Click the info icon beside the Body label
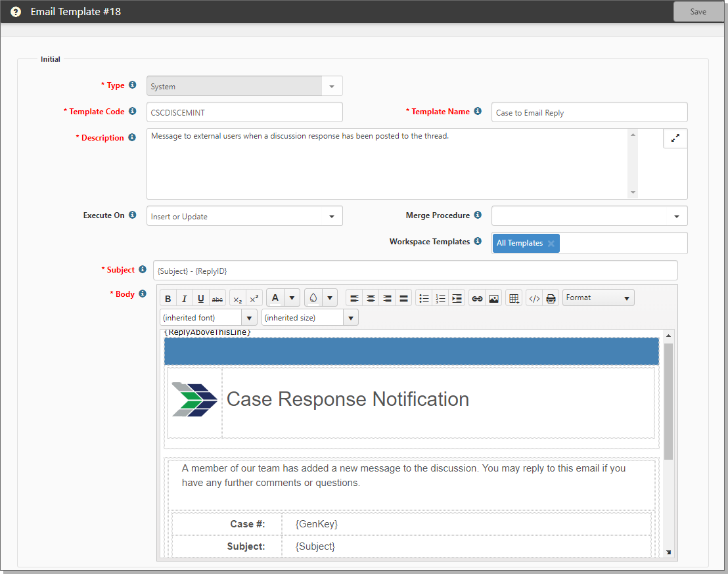728x574 pixels. (143, 294)
